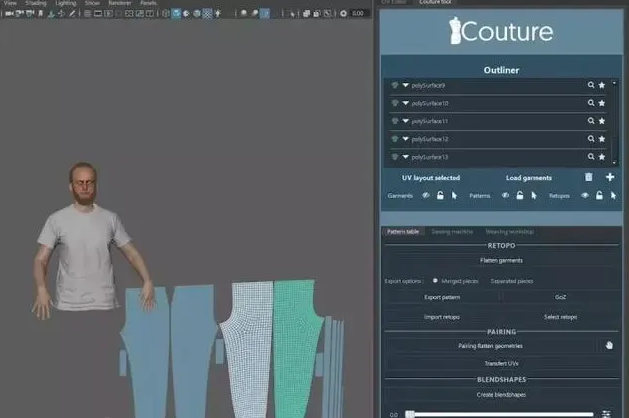Viewport: 629px width, 418px height.
Task: Open the Lighting menu in viewport
Action: pyautogui.click(x=66, y=3)
